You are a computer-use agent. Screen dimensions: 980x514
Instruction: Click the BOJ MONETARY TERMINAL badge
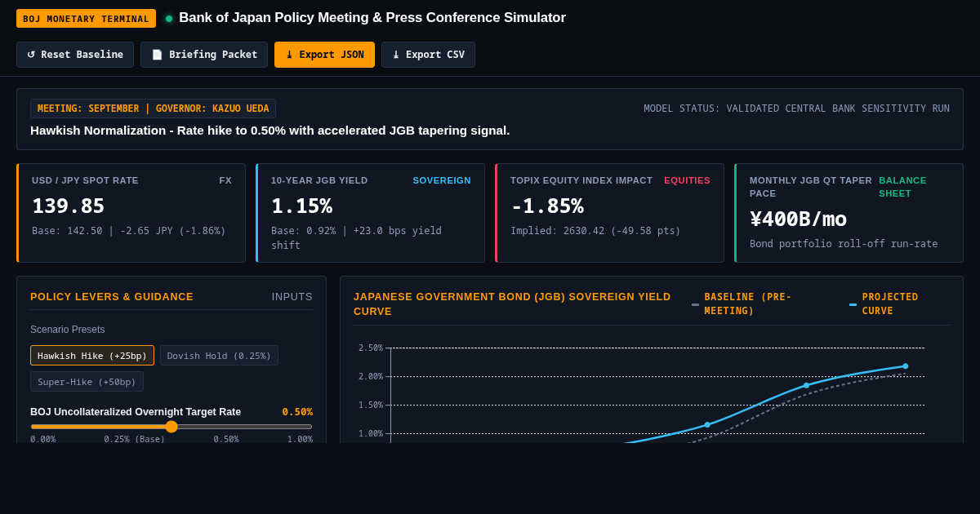pos(86,19)
